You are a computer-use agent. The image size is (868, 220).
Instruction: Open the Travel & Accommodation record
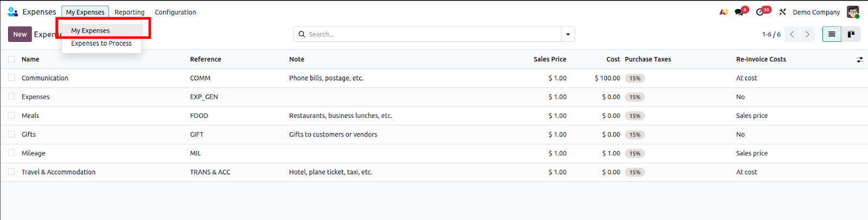click(59, 172)
